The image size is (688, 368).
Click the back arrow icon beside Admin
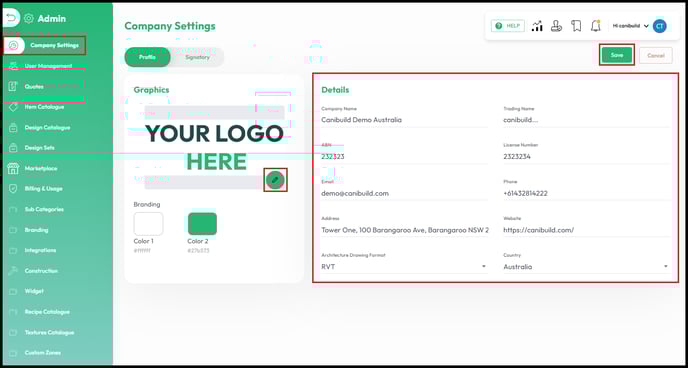coord(12,18)
